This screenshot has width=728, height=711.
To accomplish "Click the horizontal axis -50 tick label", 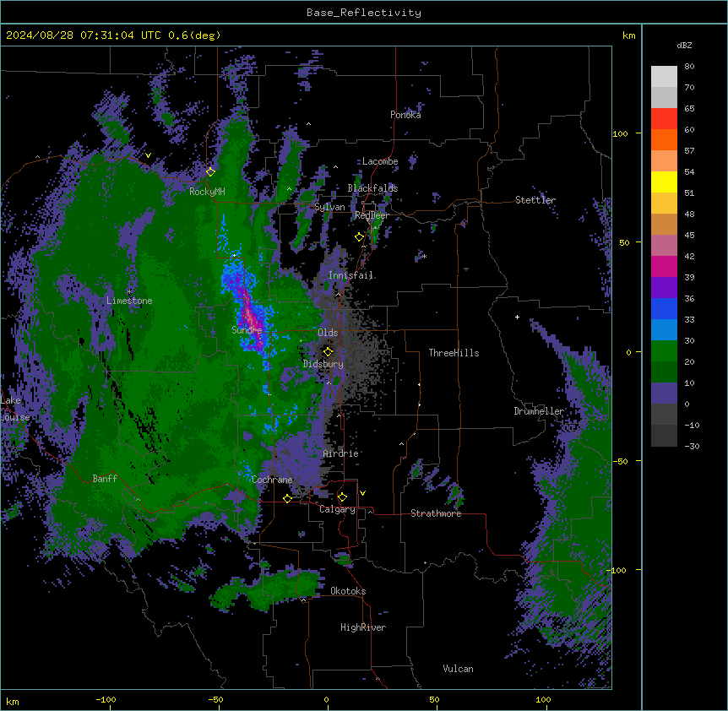I will [x=215, y=700].
